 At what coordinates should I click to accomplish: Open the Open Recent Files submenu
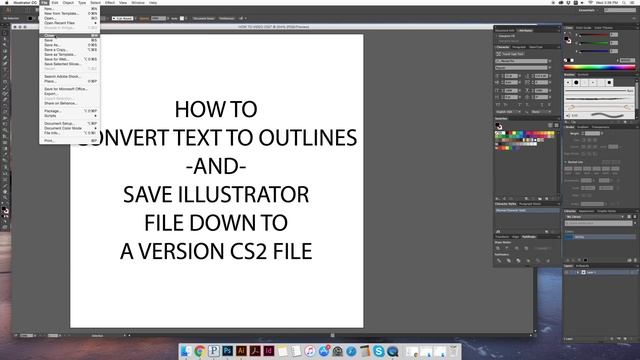click(70, 23)
